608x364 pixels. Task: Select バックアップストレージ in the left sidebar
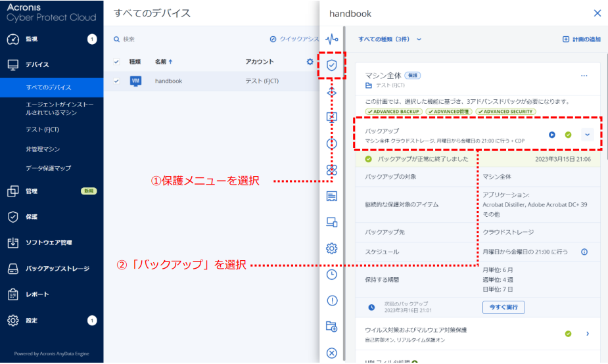pos(57,269)
